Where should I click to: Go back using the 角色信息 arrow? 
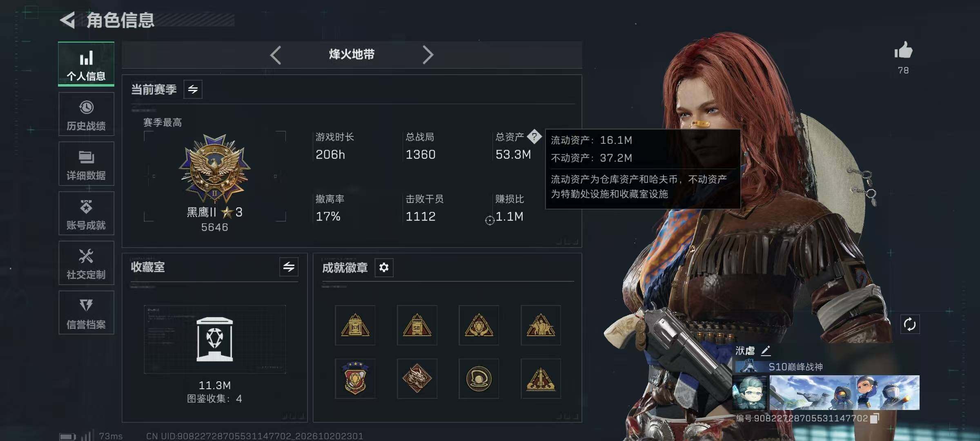[x=68, y=20]
